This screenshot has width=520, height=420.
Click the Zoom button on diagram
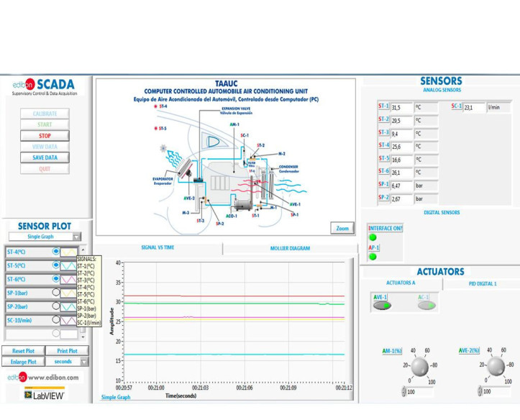[x=342, y=228]
